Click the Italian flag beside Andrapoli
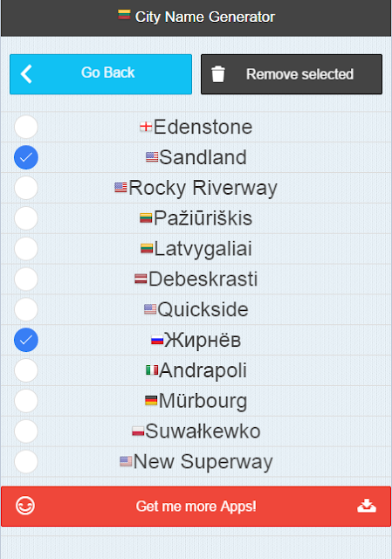 152,370
